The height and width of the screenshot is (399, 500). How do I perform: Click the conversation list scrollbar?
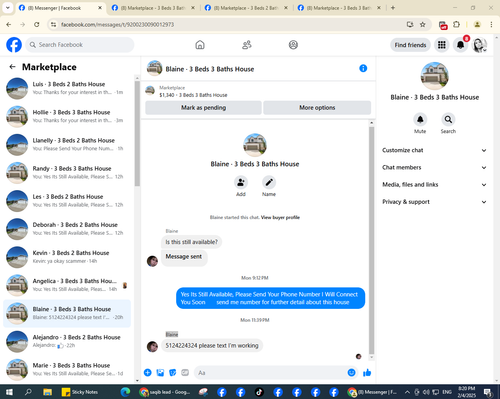(x=137, y=133)
